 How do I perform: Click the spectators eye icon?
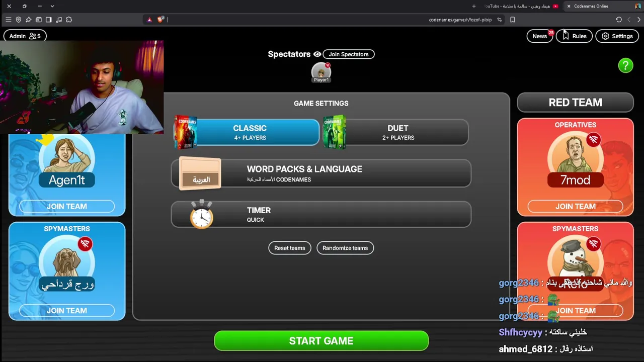317,54
